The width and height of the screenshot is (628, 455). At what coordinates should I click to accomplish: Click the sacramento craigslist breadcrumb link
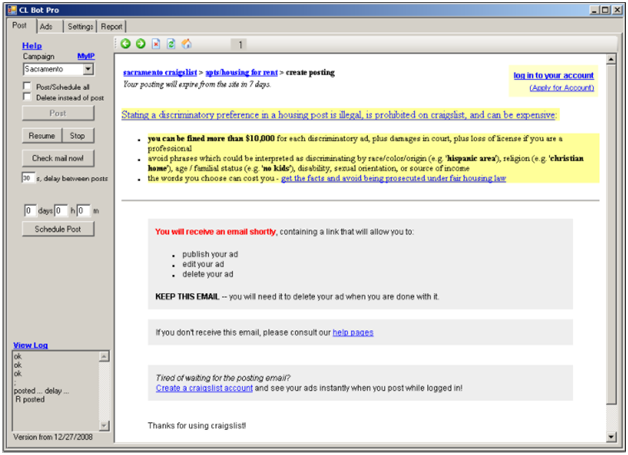[x=160, y=72]
